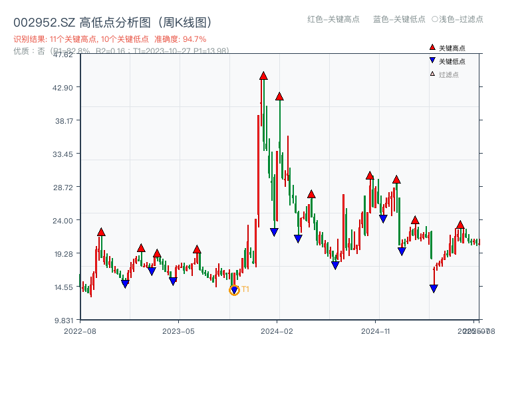Select the red peak marker above 2024-02
The image size is (532, 399).
click(279, 96)
